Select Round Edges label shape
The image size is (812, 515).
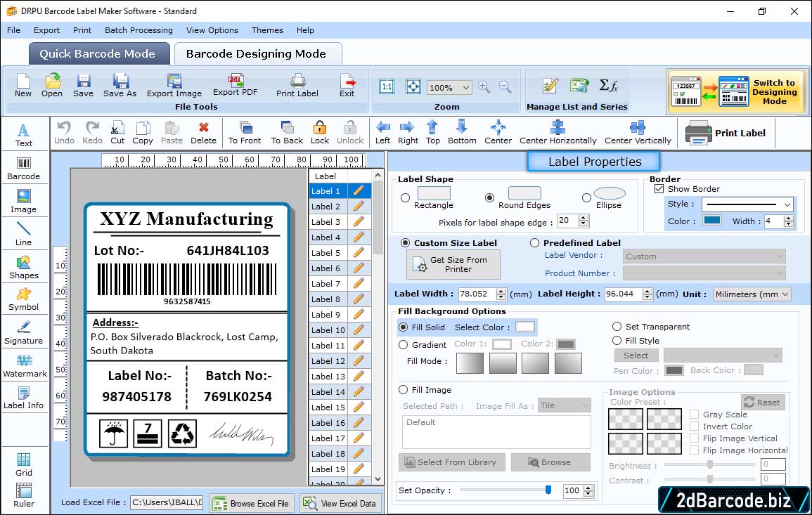pyautogui.click(x=489, y=197)
